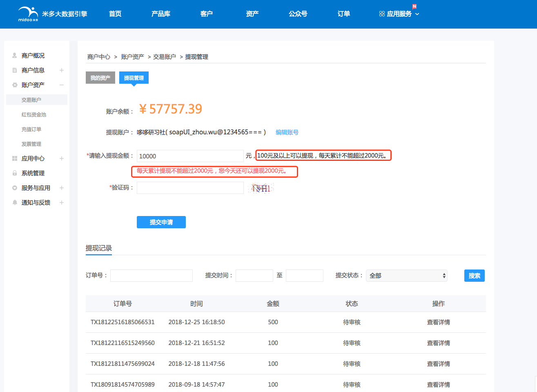Collapse 账户资产 with minus sign
The height and width of the screenshot is (392, 537).
pyautogui.click(x=62, y=85)
